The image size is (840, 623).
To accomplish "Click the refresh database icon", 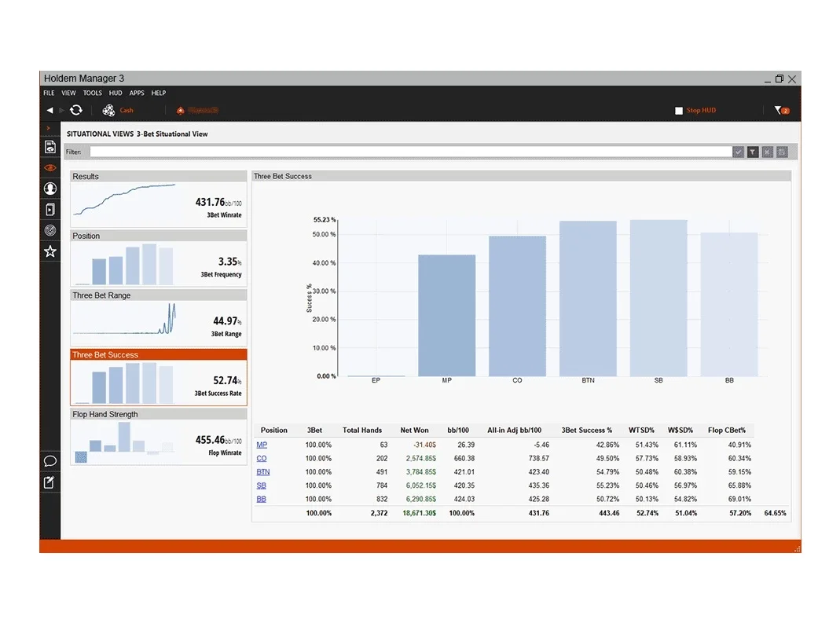I will pos(76,110).
